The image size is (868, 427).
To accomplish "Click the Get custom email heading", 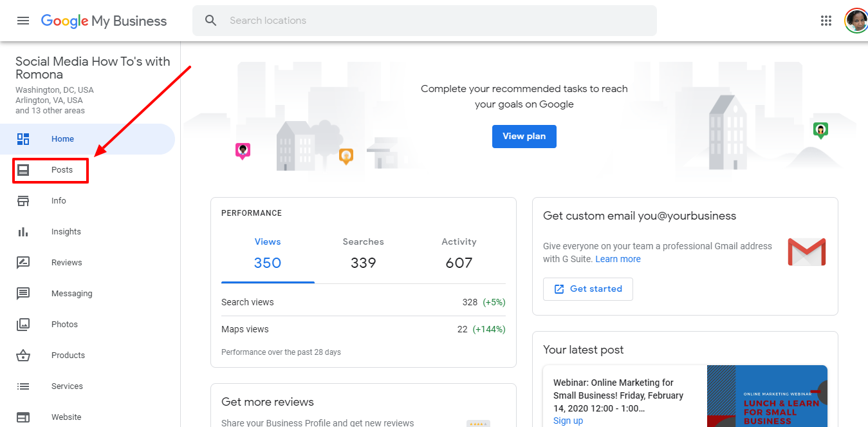I will (640, 216).
